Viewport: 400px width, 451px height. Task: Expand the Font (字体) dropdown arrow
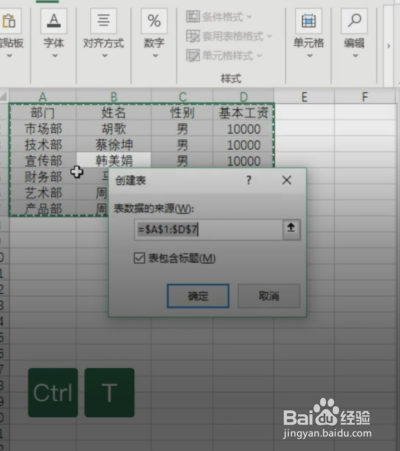point(54,56)
